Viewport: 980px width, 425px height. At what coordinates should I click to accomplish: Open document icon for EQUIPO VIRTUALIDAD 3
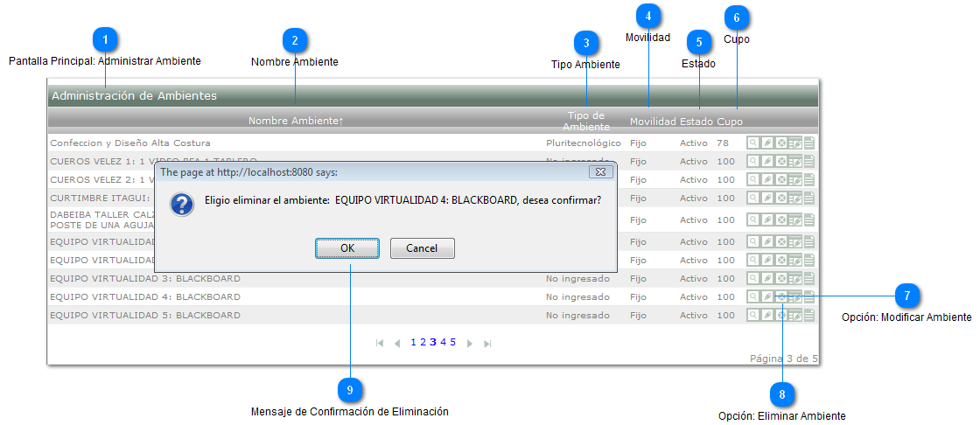[x=808, y=278]
